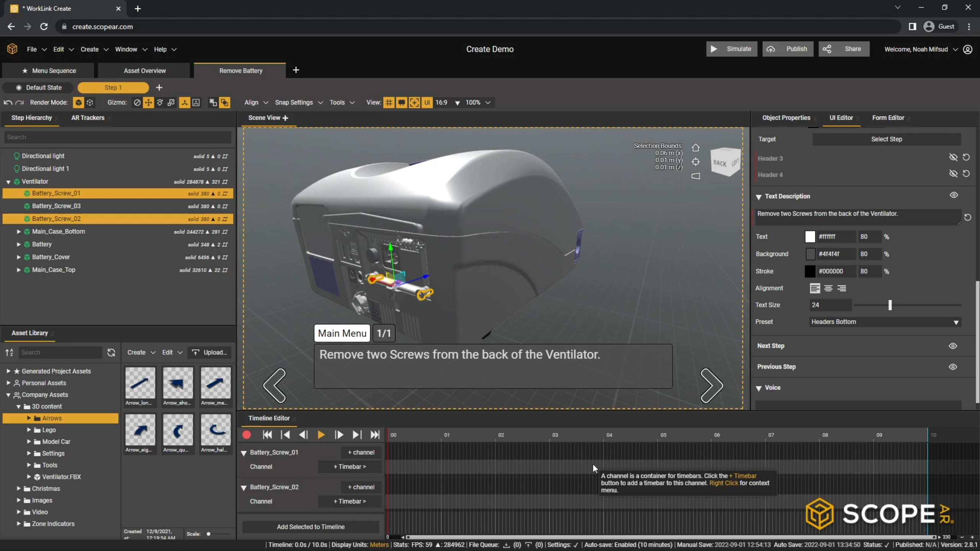Screen dimensions: 980x551
Task: Jump to the timeline end
Action: [375, 435]
